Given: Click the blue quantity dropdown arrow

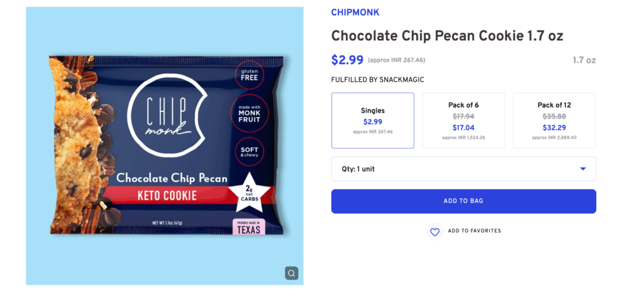Looking at the screenshot, I should click(583, 169).
